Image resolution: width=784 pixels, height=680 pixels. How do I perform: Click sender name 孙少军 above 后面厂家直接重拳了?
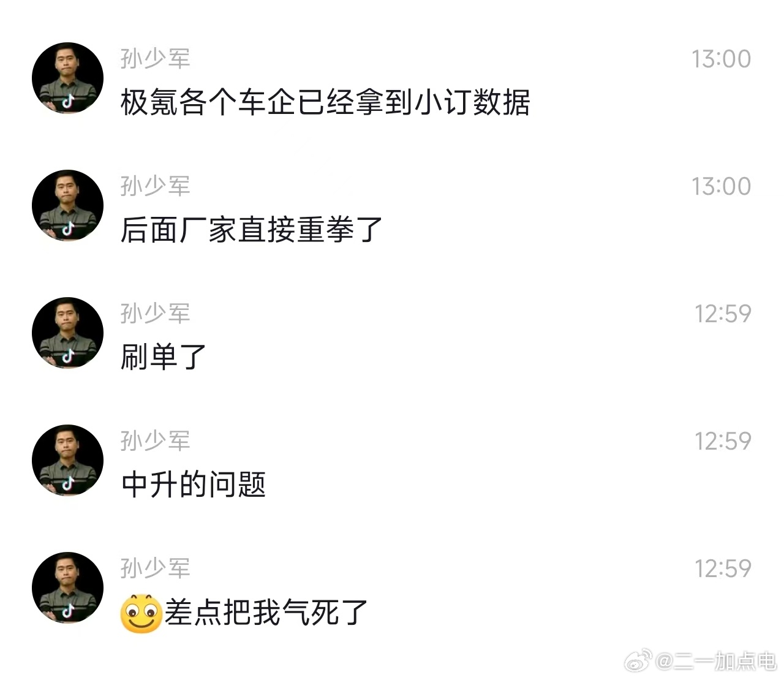pos(156,186)
